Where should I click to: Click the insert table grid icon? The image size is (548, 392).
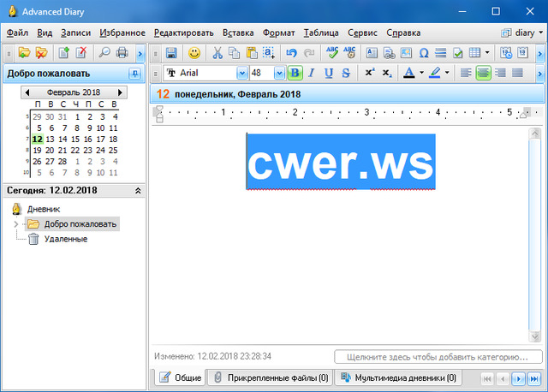pyautogui.click(x=474, y=53)
